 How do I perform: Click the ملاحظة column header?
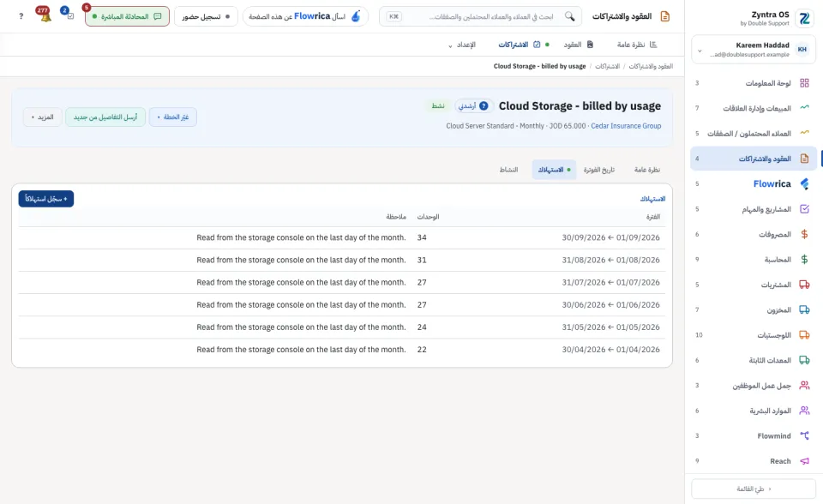pos(396,217)
